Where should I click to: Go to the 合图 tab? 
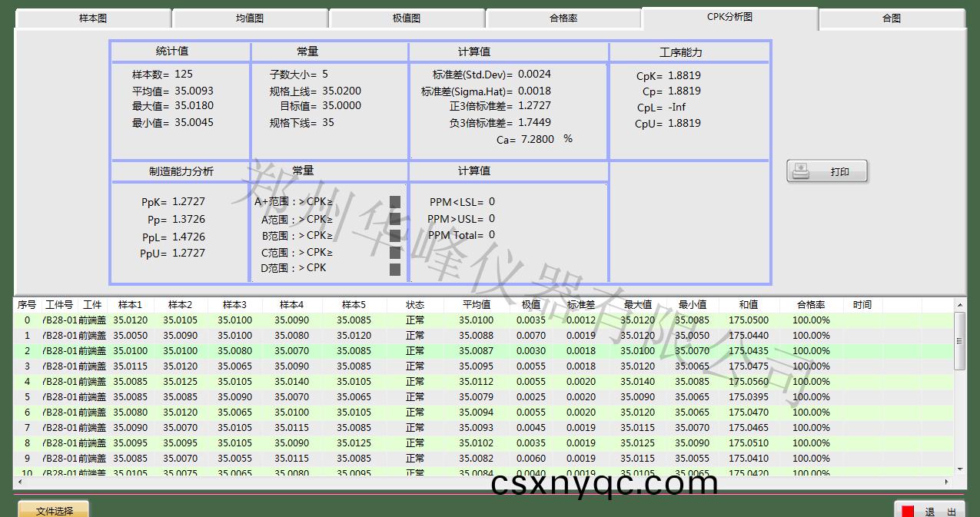(x=892, y=18)
